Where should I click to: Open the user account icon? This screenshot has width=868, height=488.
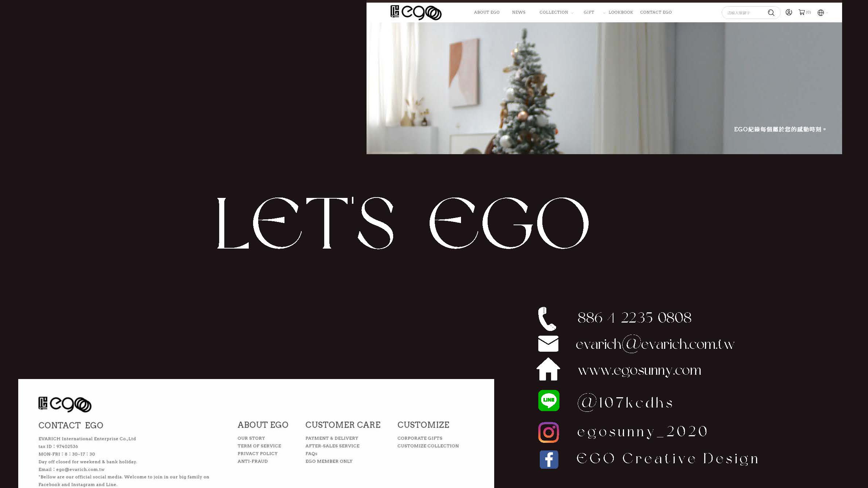tap(789, 12)
